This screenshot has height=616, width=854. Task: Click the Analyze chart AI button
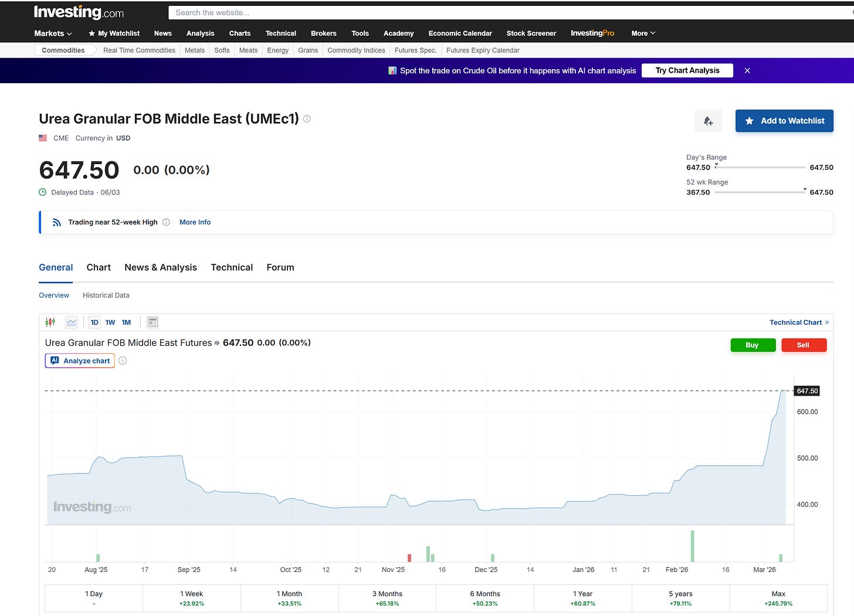[80, 360]
